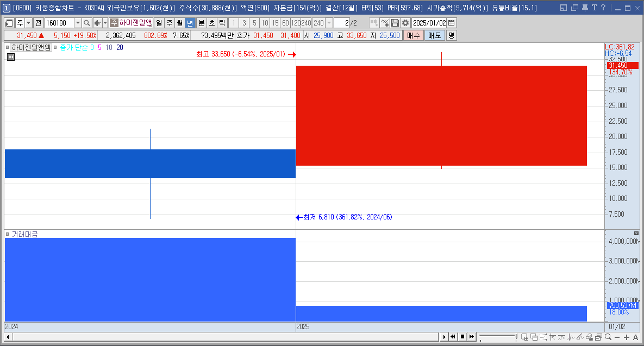The image size is (644, 346).
Task: Click the pin window icon in title bar
Action: pyautogui.click(x=585, y=8)
